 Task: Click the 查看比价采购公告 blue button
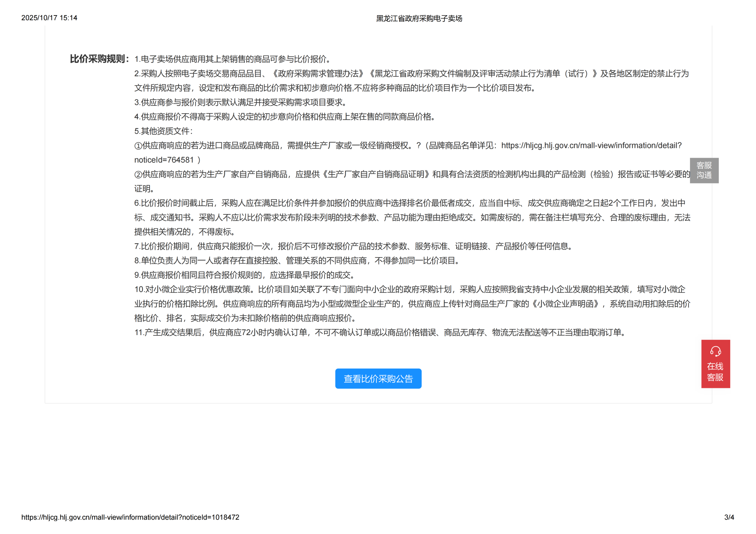click(x=378, y=379)
